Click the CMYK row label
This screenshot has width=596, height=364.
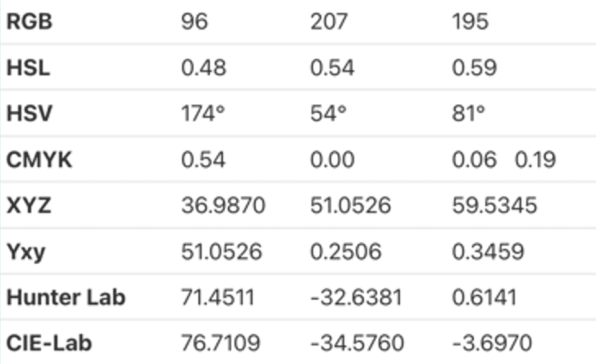(x=39, y=159)
